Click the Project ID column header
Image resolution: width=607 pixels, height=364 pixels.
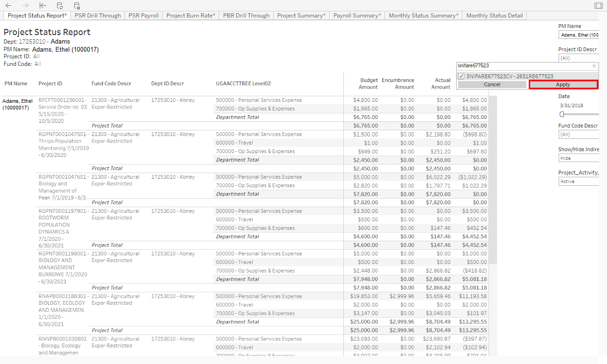click(x=50, y=83)
